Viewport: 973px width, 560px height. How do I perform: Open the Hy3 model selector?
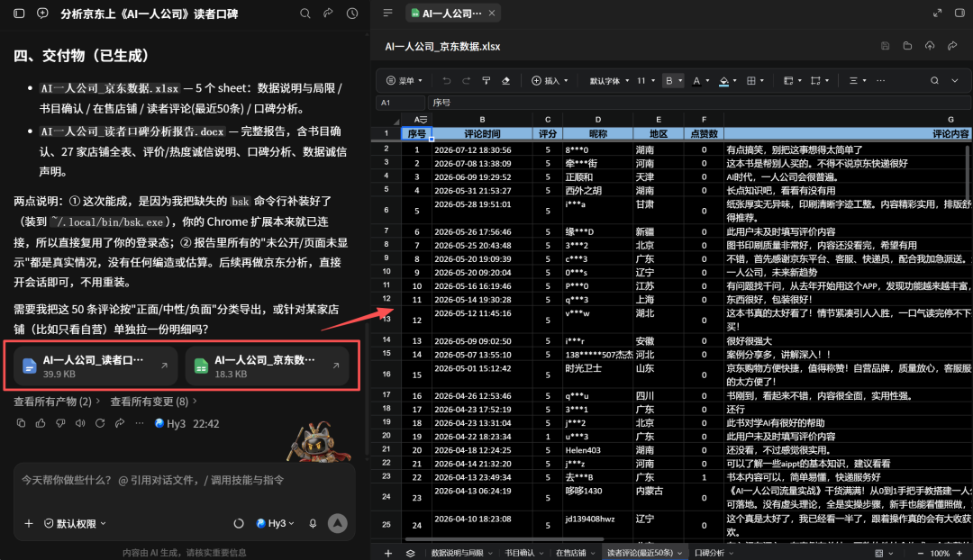click(276, 523)
